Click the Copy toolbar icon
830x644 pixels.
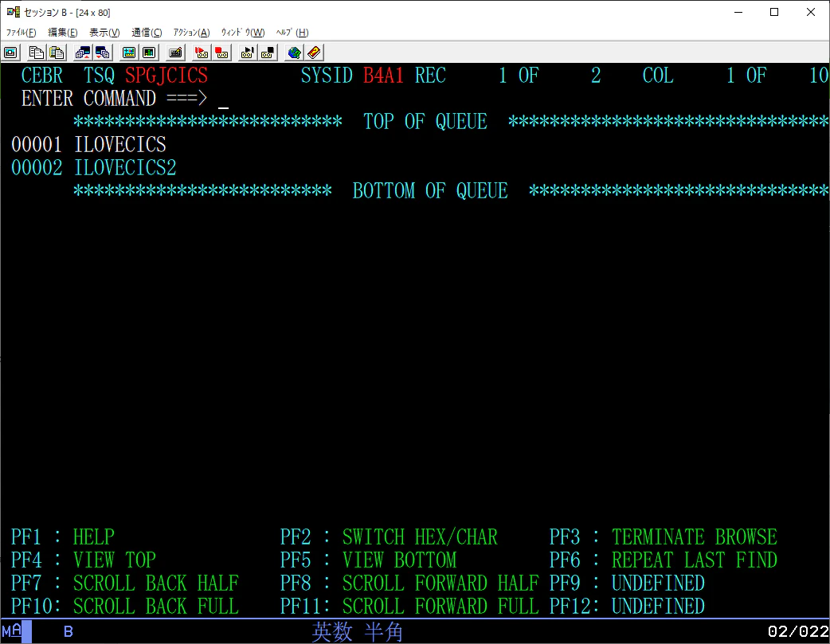tap(37, 53)
